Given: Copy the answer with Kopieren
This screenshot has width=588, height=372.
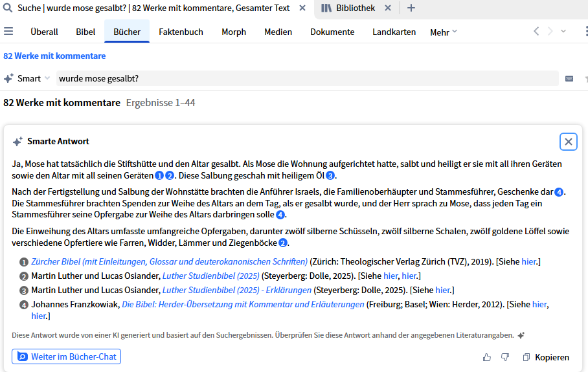Looking at the screenshot, I should coord(546,357).
